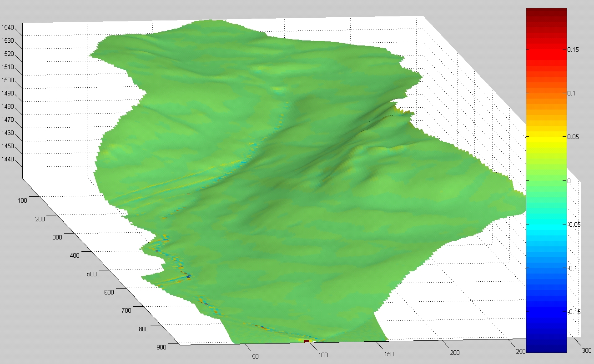
Task: Pick the dark red band atop the colorbar
Action: click(546, 12)
